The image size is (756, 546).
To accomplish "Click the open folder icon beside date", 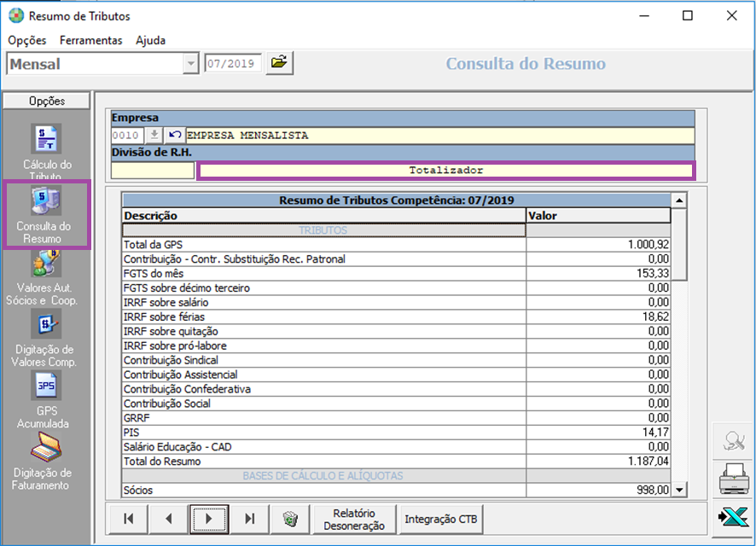I will (x=279, y=62).
